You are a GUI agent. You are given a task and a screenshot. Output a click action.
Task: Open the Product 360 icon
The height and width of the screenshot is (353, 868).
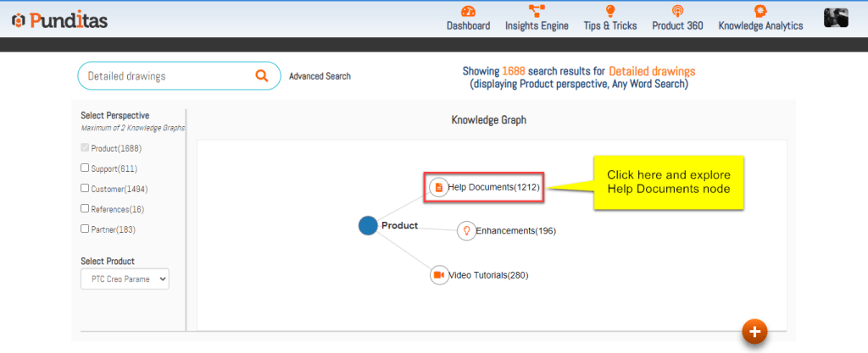coord(677,11)
